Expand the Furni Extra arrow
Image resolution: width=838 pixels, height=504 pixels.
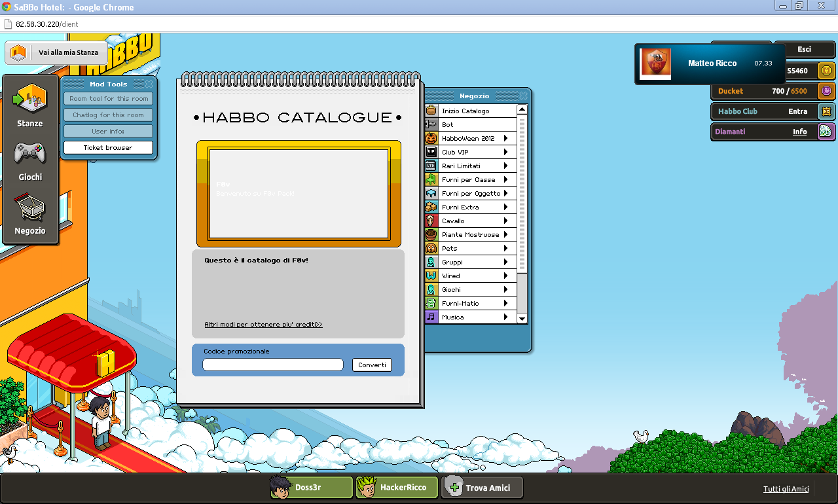[x=505, y=207]
